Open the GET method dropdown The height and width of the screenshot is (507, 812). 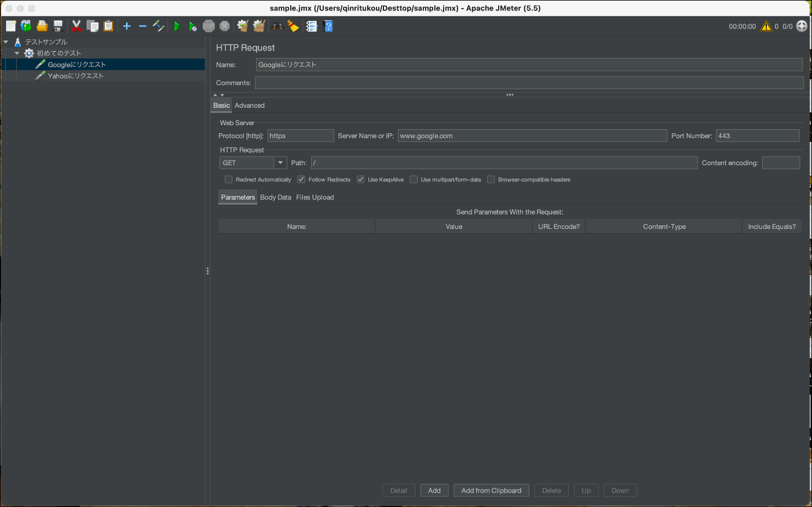(x=280, y=163)
